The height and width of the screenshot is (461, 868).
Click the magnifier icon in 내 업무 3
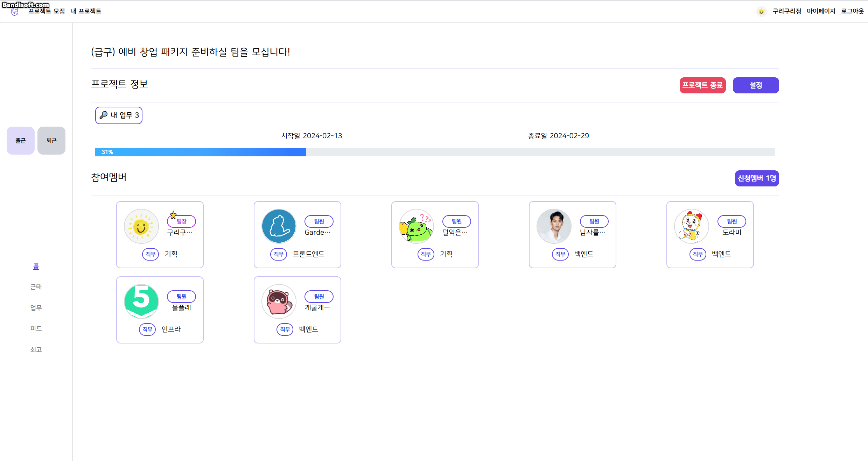click(104, 115)
